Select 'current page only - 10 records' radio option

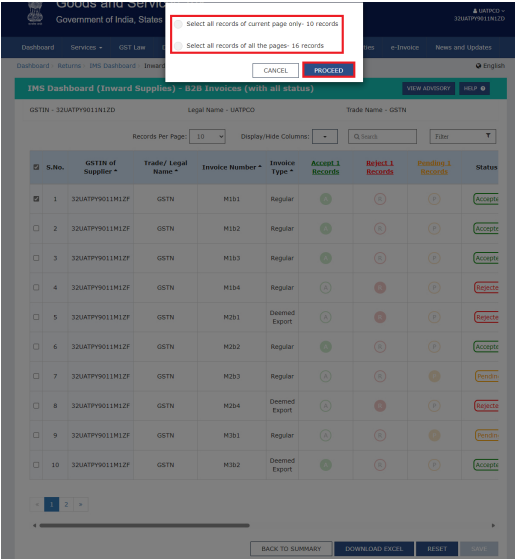click(x=179, y=24)
